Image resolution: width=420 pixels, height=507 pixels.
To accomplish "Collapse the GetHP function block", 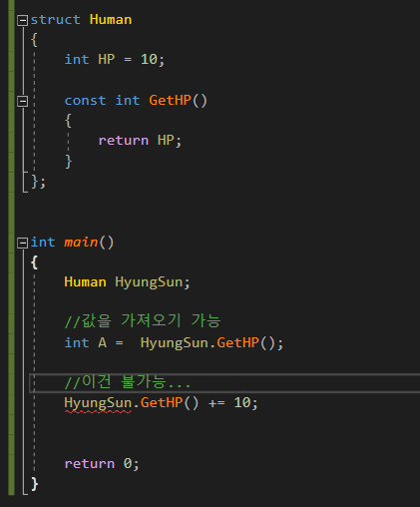I will click(x=22, y=101).
